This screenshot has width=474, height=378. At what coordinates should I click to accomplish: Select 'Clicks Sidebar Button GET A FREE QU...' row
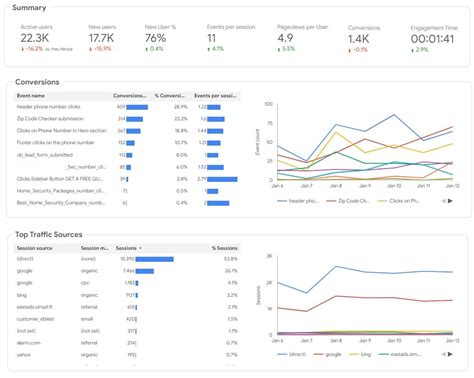(x=127, y=179)
